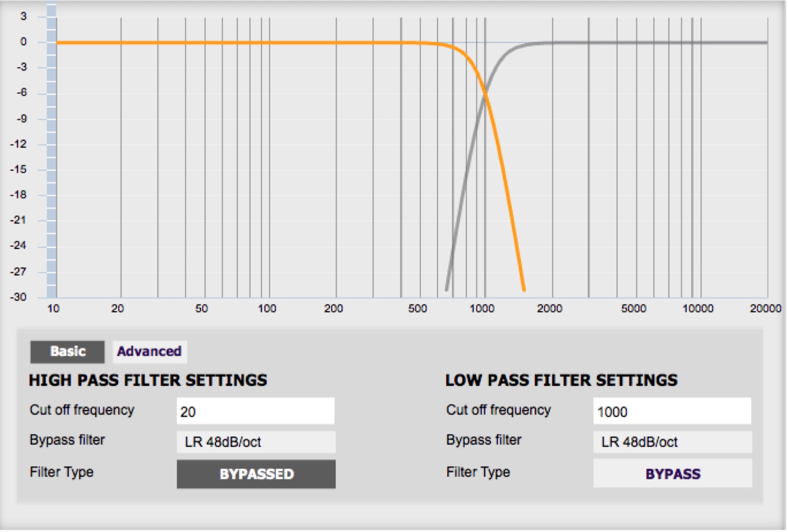
Task: Click the -30 dB gain axis label
Action: [19, 297]
